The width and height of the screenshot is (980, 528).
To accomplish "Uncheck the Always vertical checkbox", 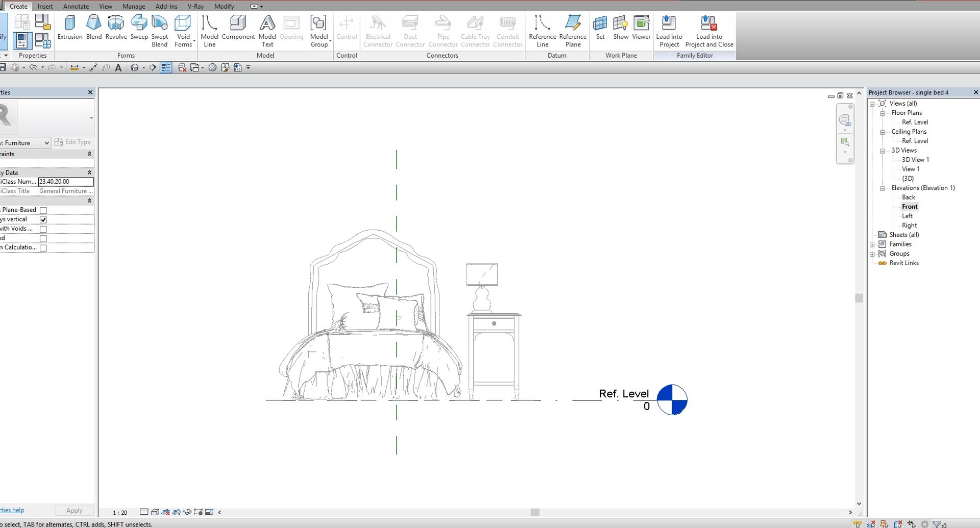I will tap(43, 220).
